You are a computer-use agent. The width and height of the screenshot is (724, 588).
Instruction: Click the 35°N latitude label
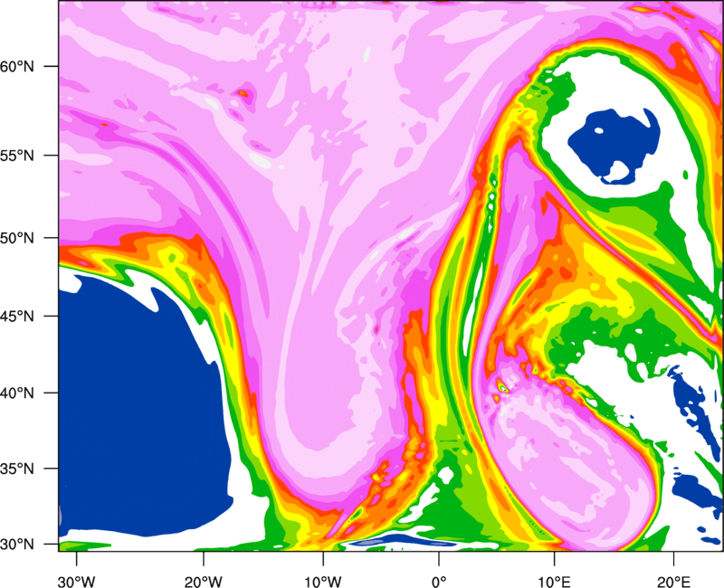[x=17, y=469]
